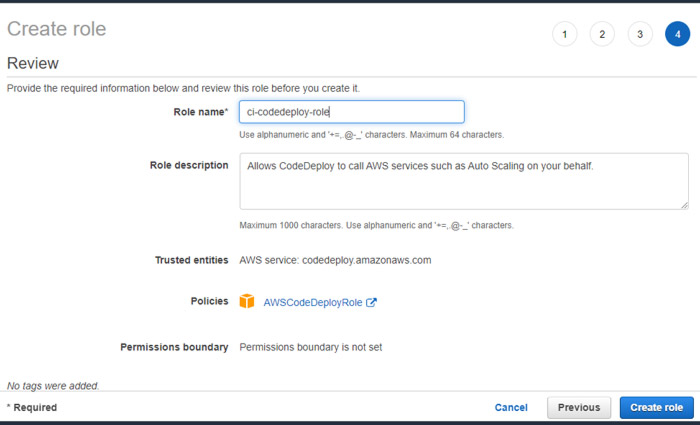Go to wizard step 1 circle

click(x=564, y=34)
